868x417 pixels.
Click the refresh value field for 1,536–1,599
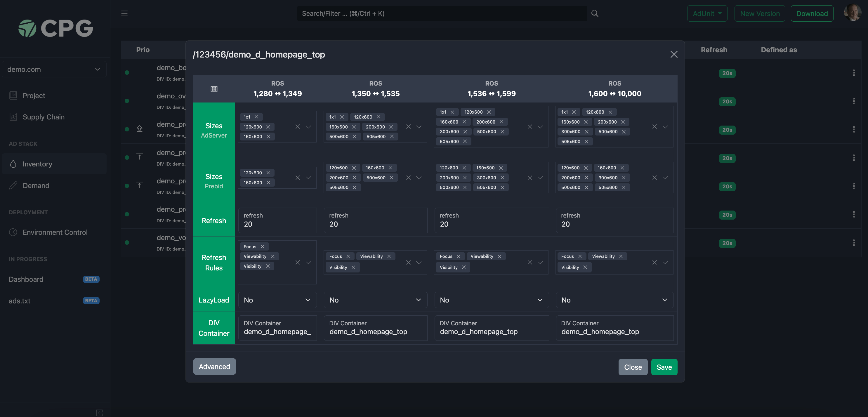[492, 220]
